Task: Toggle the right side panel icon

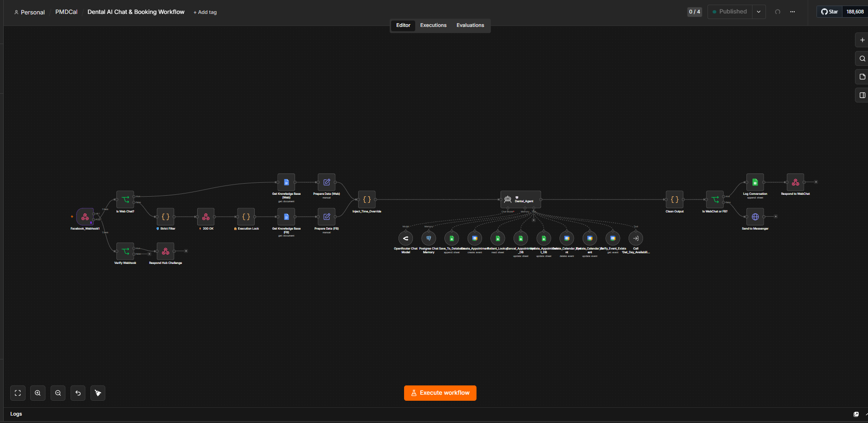Action: (862, 95)
